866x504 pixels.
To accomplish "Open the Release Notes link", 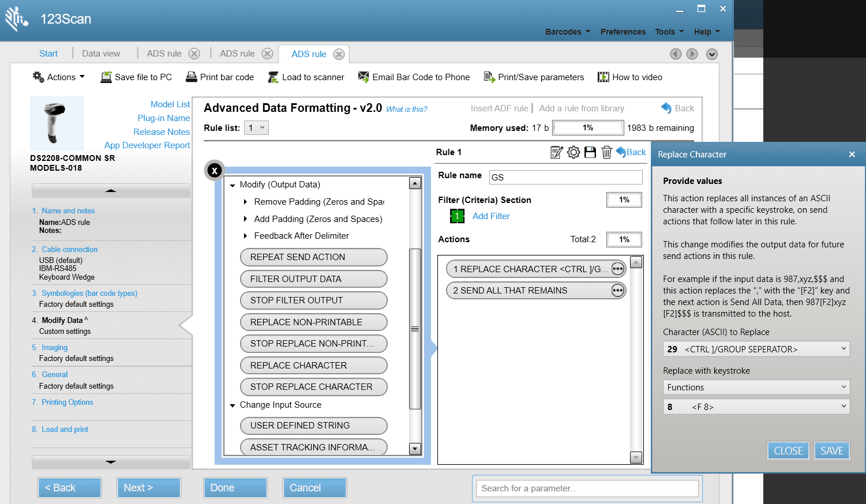I will click(162, 132).
